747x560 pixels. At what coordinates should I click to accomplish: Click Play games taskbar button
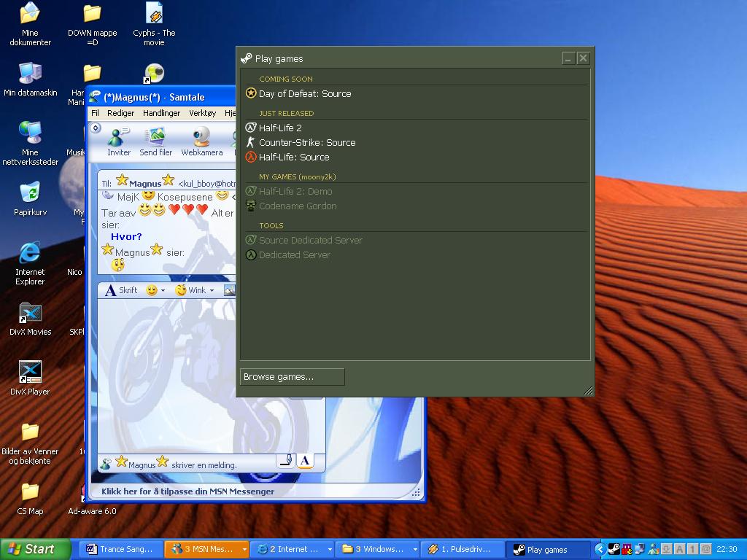click(x=547, y=549)
